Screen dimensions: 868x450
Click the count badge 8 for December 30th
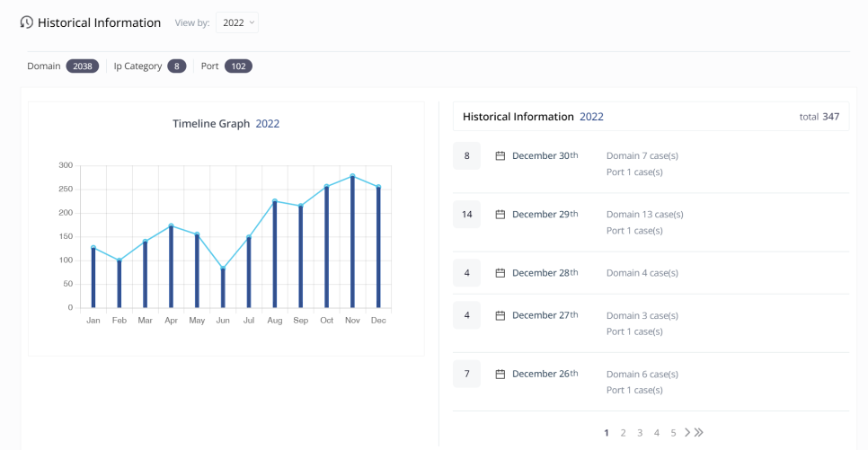(466, 155)
